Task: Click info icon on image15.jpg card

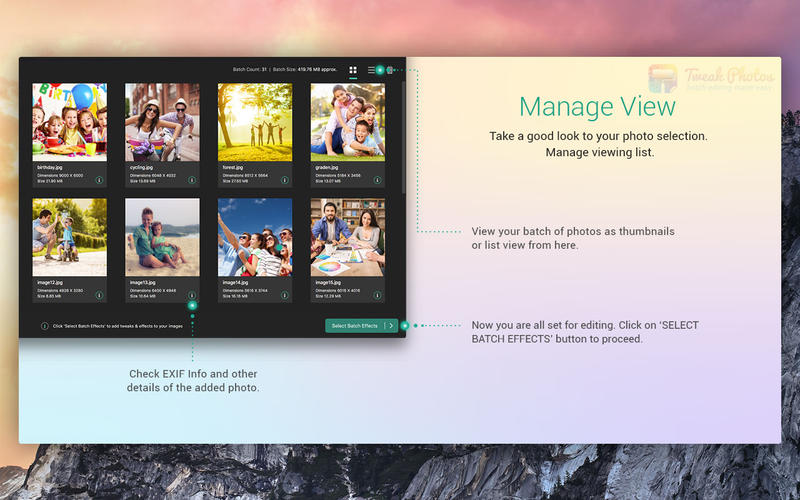Action: (x=377, y=295)
